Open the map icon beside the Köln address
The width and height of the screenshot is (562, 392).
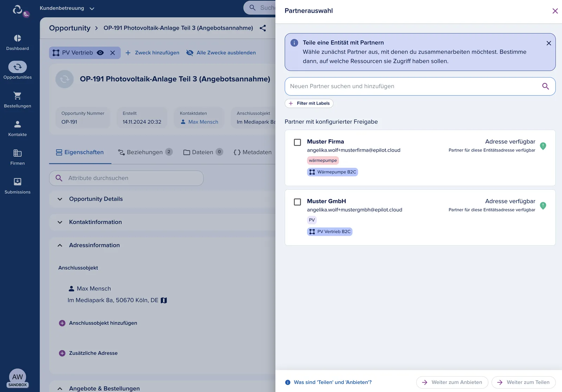tap(164, 300)
